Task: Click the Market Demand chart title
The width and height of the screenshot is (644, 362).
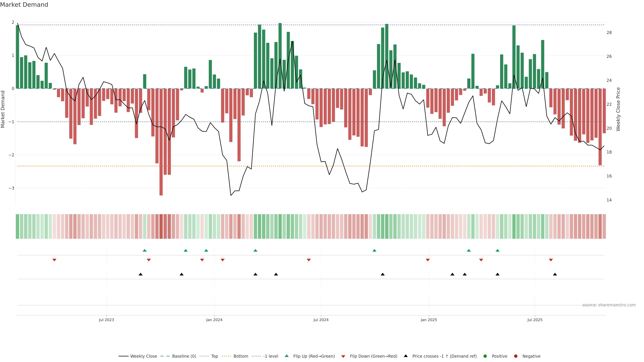Action: click(x=24, y=5)
